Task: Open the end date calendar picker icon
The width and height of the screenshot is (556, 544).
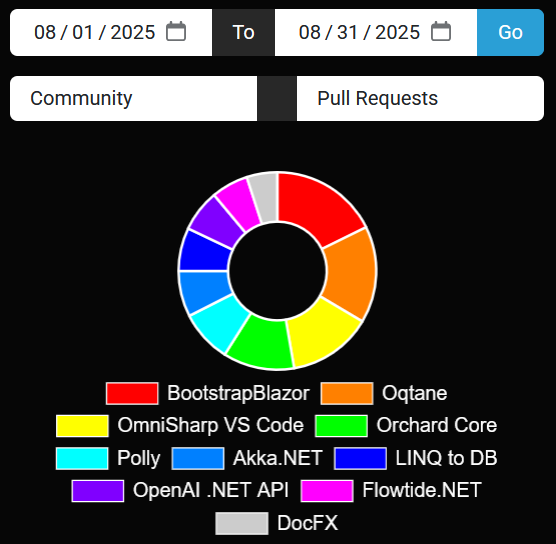Action: point(441,31)
